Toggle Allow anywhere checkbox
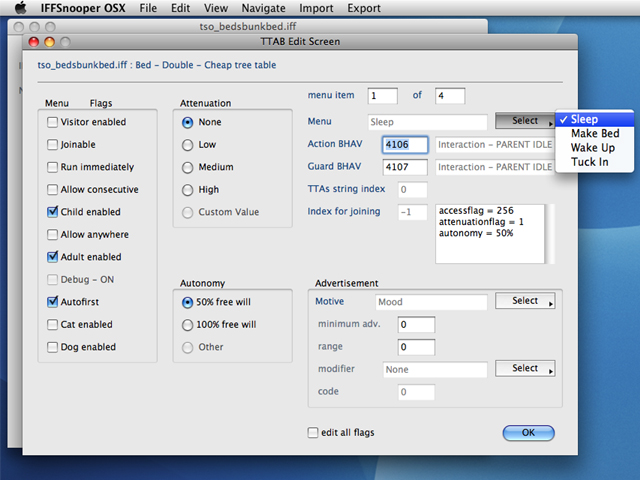 point(52,234)
